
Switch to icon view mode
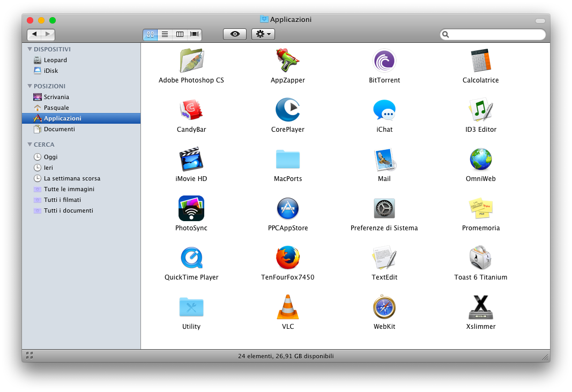150,34
